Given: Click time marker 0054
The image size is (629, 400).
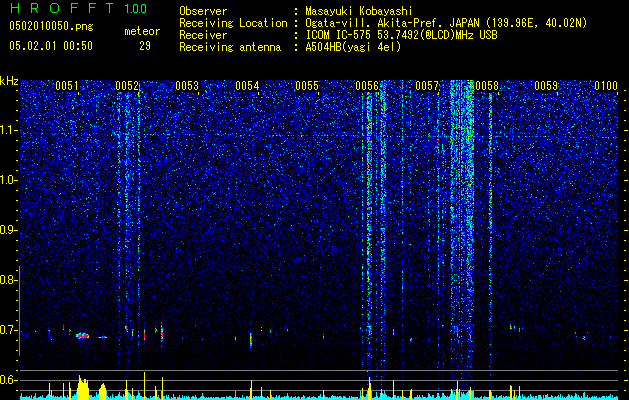Looking at the screenshot, I should click(247, 86).
